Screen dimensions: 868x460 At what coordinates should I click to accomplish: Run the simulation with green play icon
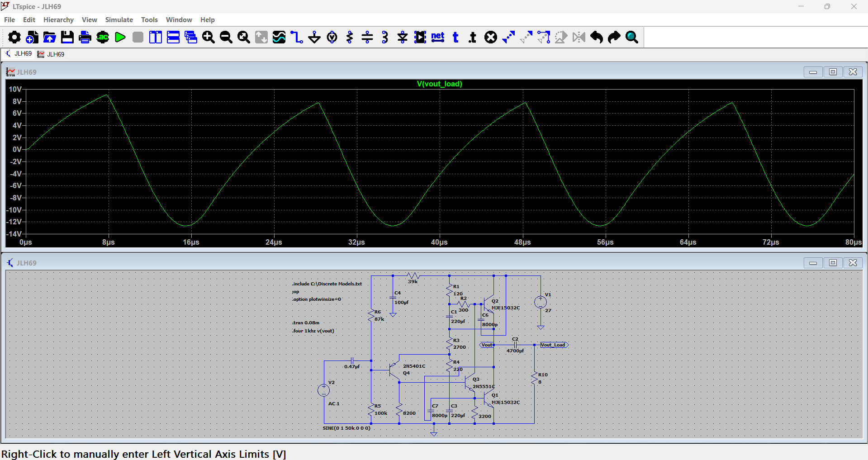[x=120, y=37]
